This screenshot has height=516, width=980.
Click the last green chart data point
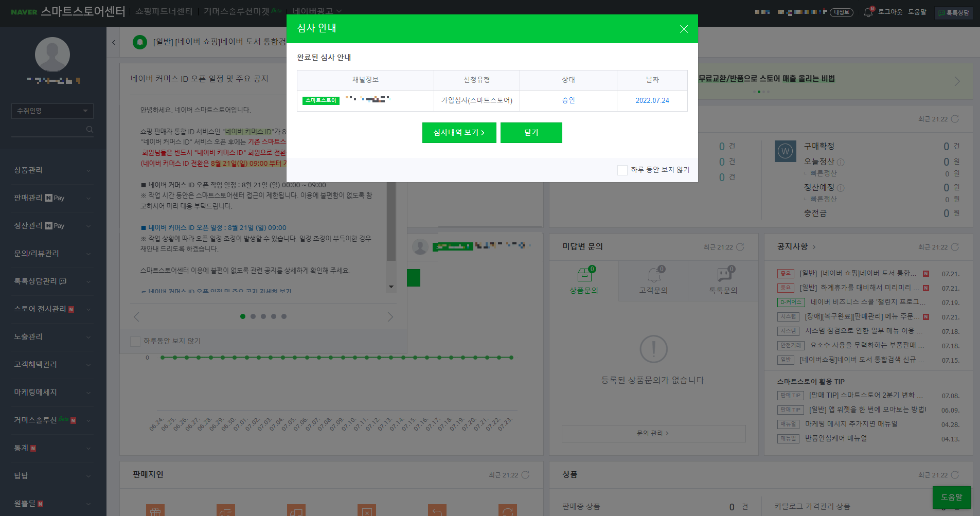point(511,357)
